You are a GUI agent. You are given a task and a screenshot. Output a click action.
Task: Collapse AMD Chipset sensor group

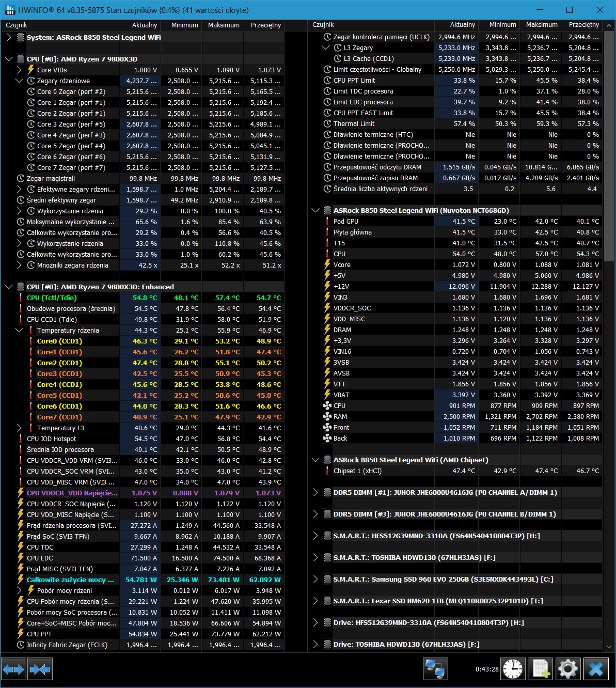click(315, 460)
